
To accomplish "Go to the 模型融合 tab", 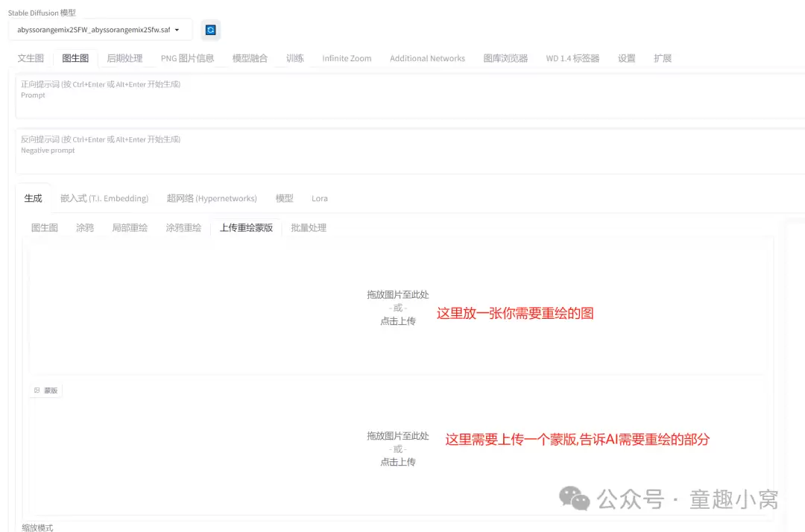I will (250, 58).
